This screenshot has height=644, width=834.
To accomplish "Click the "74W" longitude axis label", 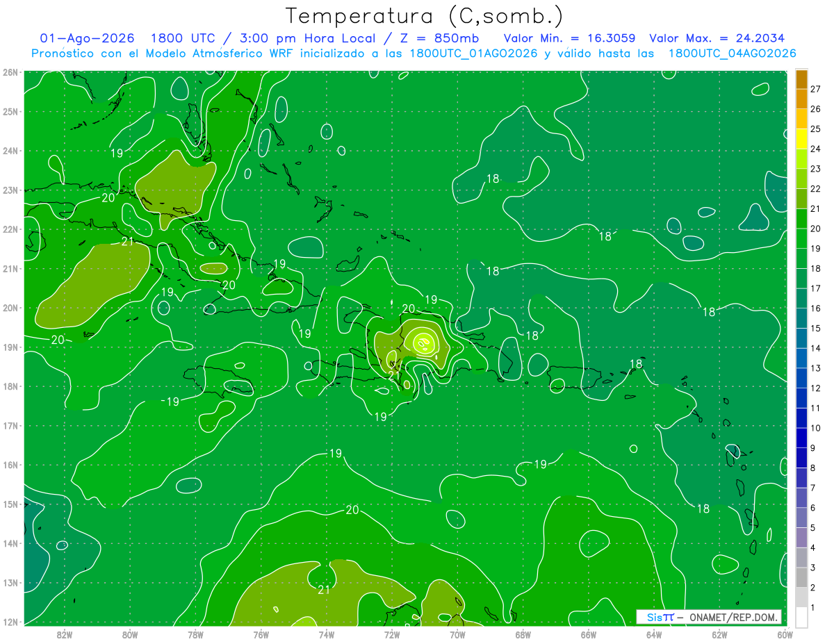I will pyautogui.click(x=326, y=634).
